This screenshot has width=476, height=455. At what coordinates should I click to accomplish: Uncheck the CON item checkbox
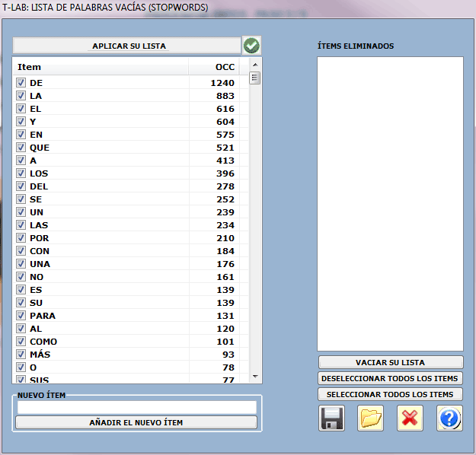click(21, 251)
